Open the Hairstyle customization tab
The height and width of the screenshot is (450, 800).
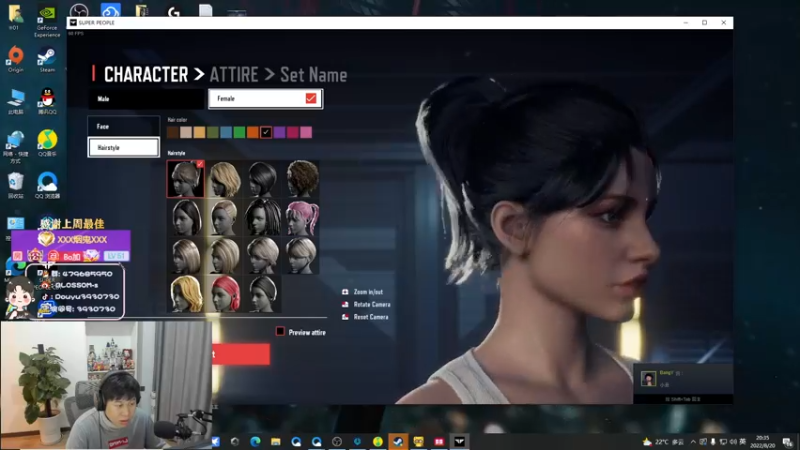pyautogui.click(x=123, y=147)
